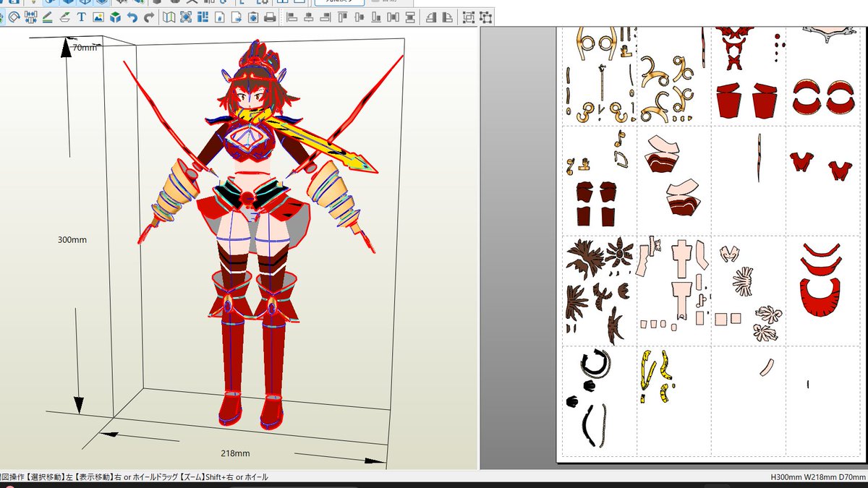Screen dimensions: 868x488
Task: Click the 218mm width dimension label
Action: [x=235, y=453]
